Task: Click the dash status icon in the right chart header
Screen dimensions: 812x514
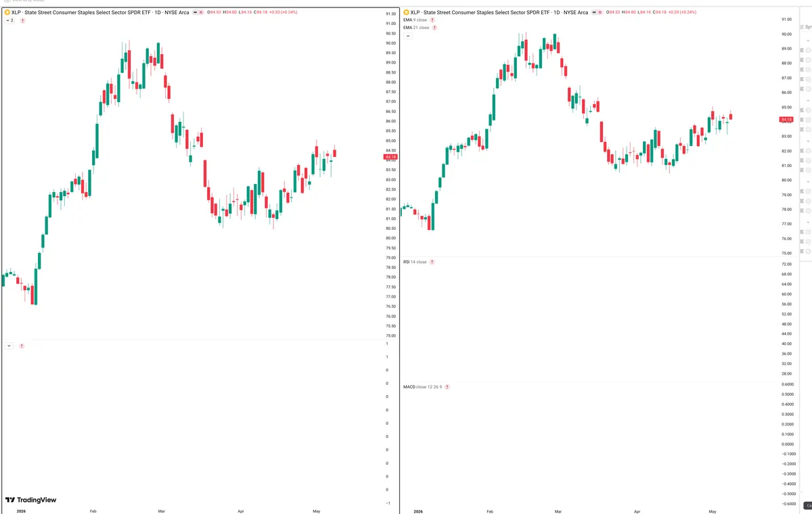Action: [x=594, y=12]
